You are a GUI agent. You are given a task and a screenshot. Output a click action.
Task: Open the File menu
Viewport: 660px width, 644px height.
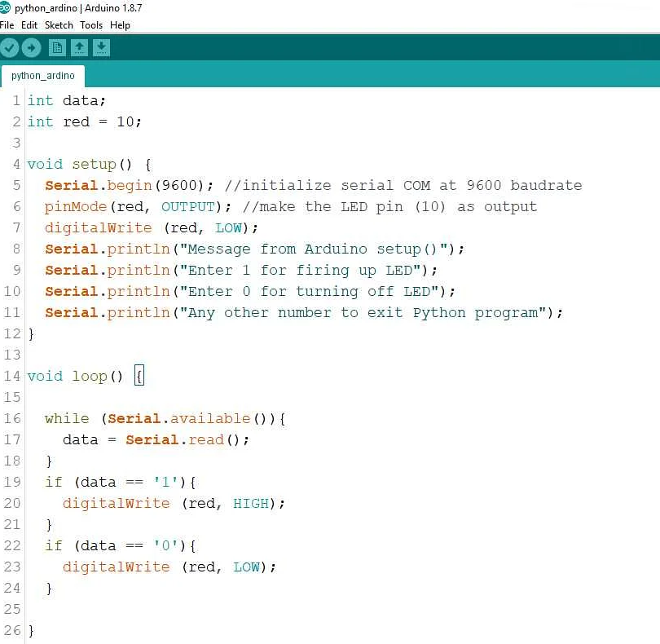[x=7, y=25]
